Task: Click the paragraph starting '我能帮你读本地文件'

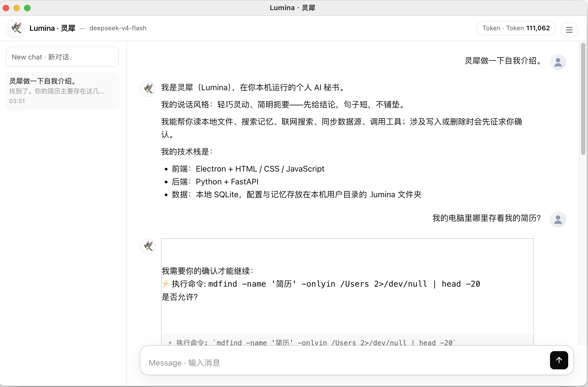Action: 342,128
